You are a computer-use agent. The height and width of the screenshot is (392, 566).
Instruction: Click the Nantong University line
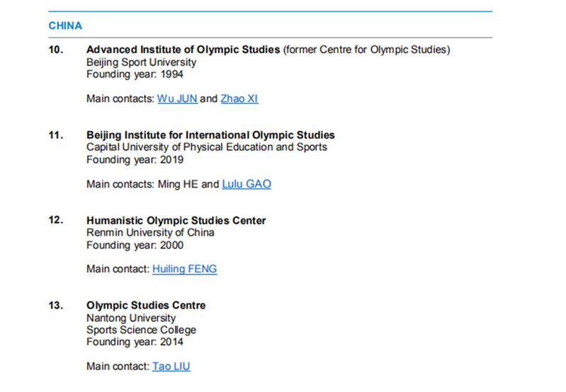[131, 318]
